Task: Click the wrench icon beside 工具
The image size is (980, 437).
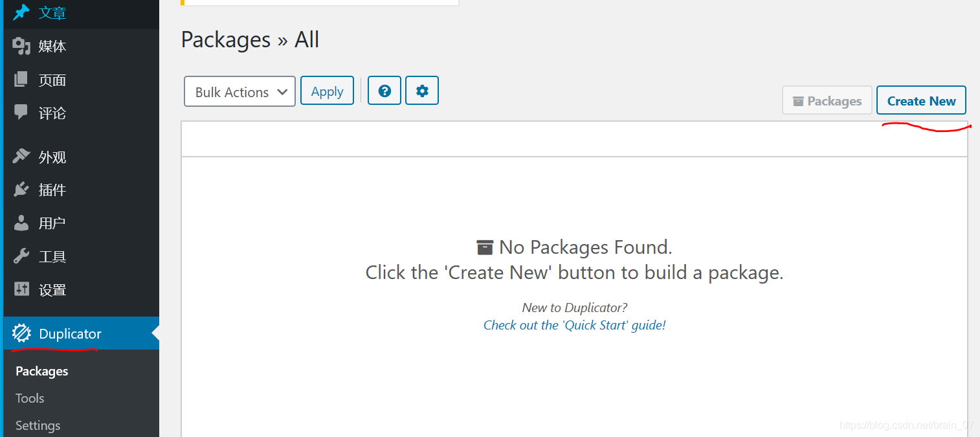Action: 21,256
